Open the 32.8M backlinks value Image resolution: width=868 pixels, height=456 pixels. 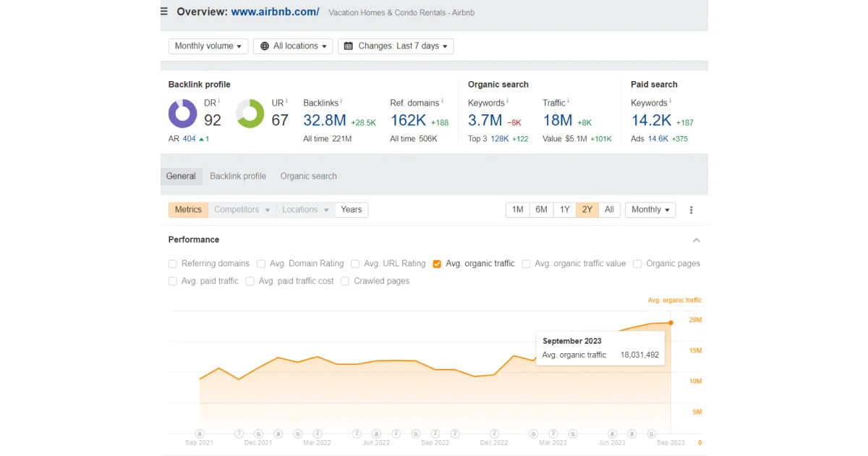tap(325, 120)
